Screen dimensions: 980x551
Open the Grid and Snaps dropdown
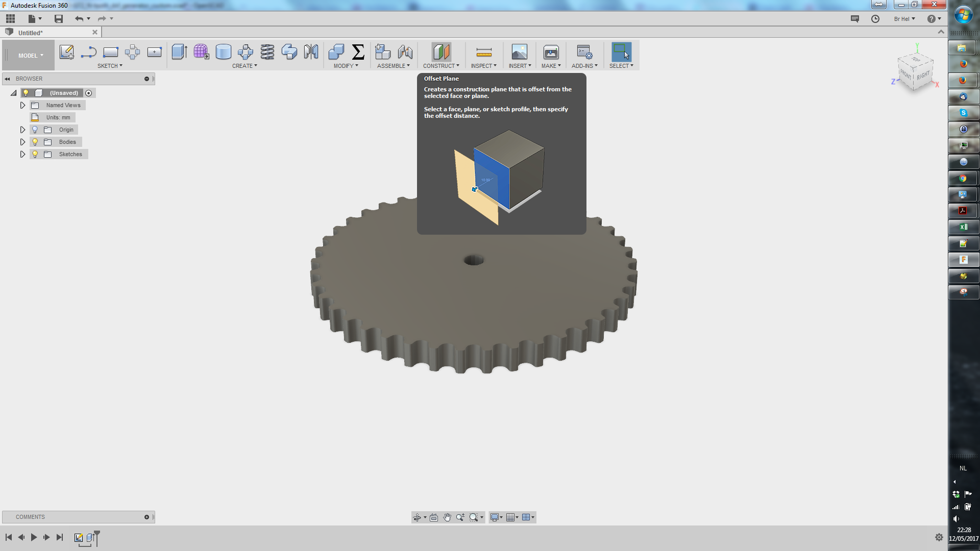coord(512,517)
